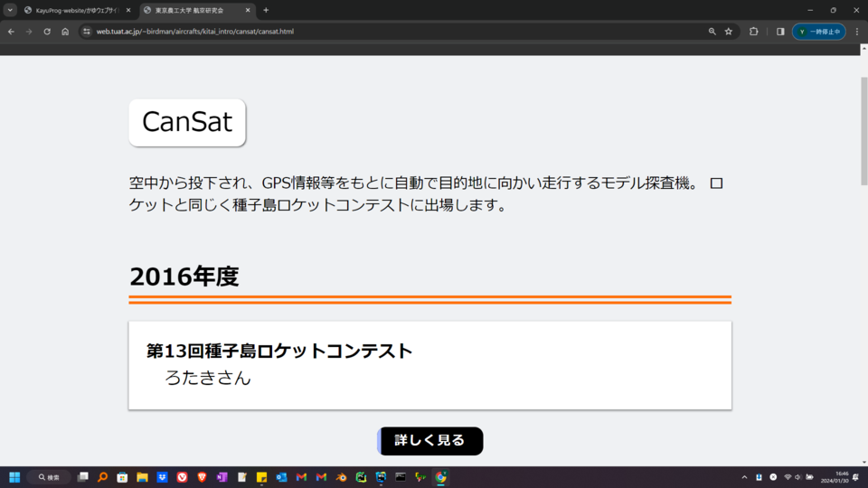Click the 詳しく見る button
Image resolution: width=868 pixels, height=488 pixels.
(430, 441)
